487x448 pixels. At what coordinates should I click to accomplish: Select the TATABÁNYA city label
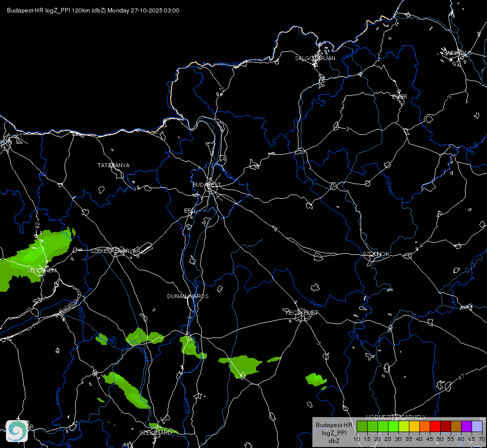pyautogui.click(x=113, y=165)
